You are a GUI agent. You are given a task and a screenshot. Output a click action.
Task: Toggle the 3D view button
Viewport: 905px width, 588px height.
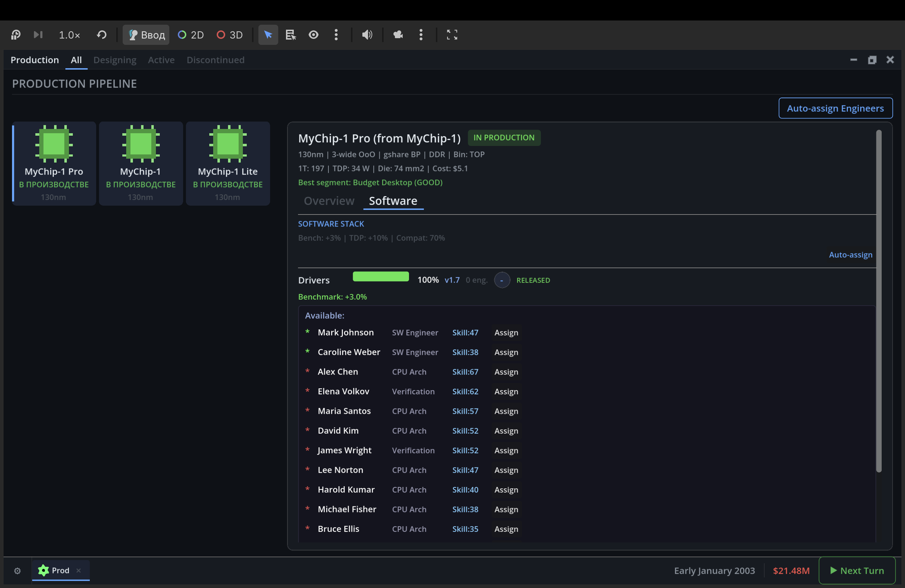(230, 35)
